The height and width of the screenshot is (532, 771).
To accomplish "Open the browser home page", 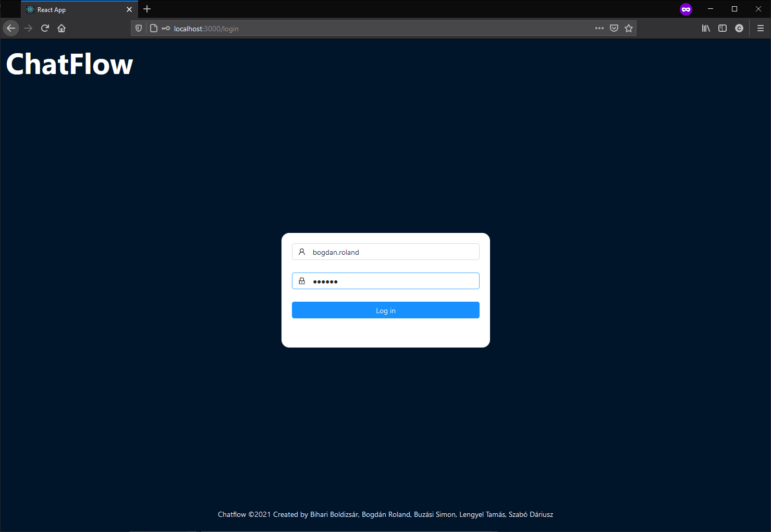I will click(x=62, y=28).
